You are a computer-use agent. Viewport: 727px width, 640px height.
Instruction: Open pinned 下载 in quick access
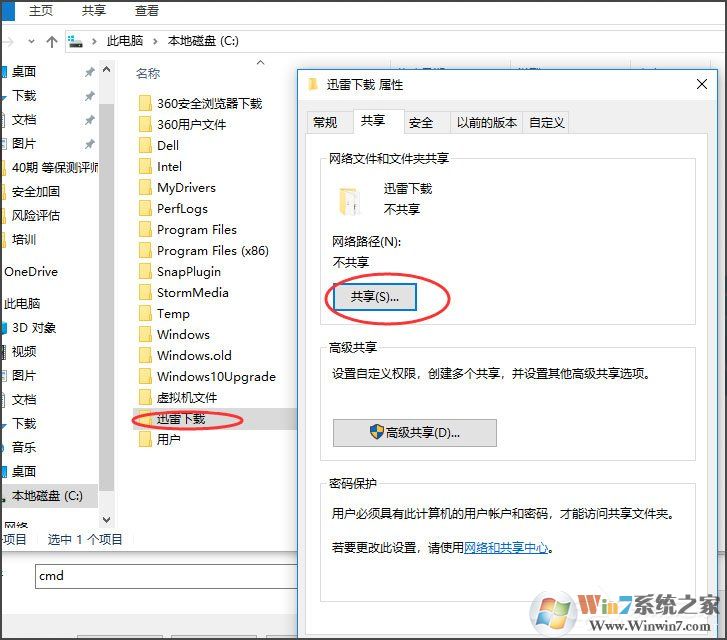(24, 96)
